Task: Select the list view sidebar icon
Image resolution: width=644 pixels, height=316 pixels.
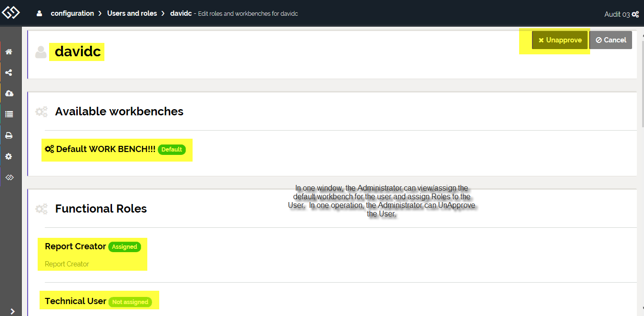Action: click(x=9, y=114)
